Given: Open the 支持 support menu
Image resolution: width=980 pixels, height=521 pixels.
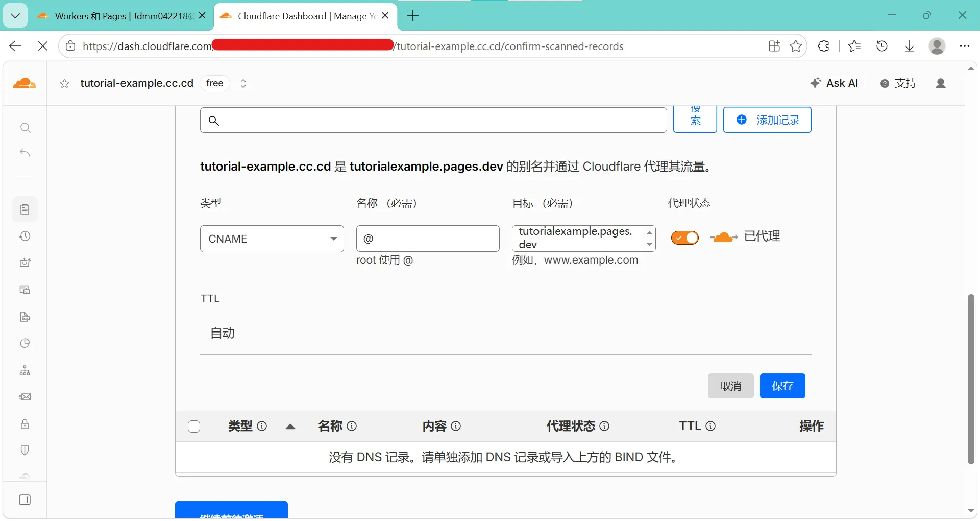Looking at the screenshot, I should [x=898, y=83].
